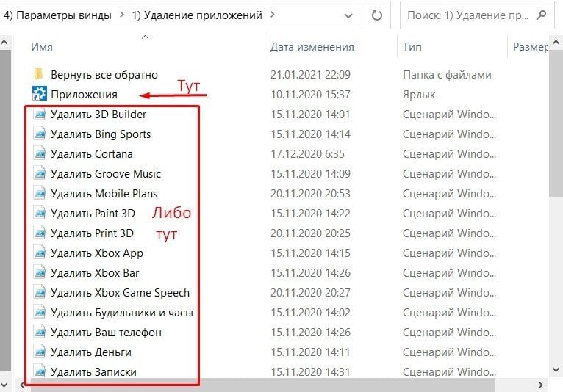Select the 'Вернуть все обратно' folder name

coord(104,75)
